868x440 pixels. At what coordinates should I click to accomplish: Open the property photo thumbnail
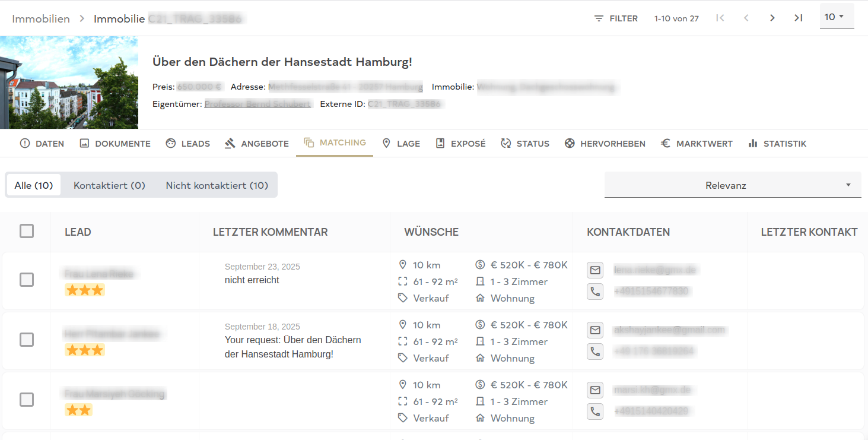click(69, 83)
